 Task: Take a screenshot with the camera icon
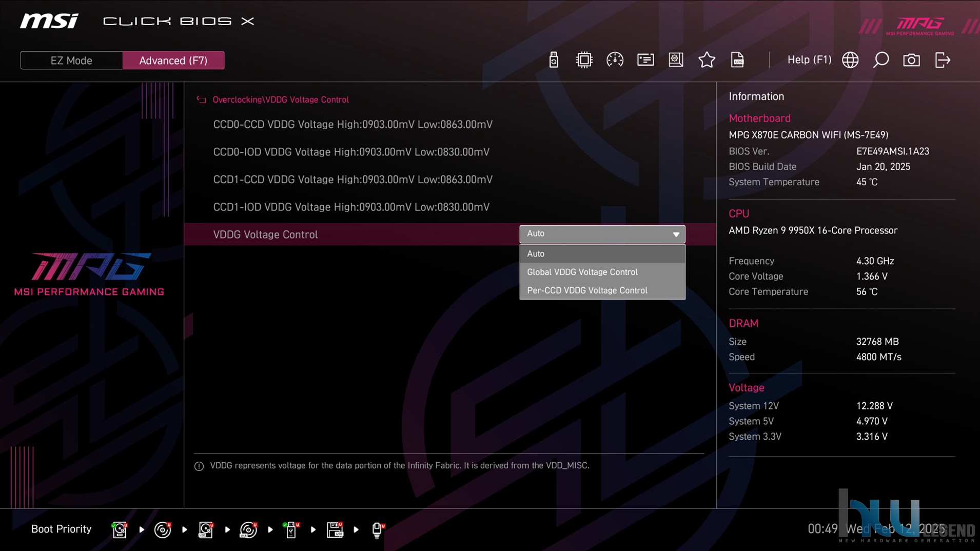point(911,60)
